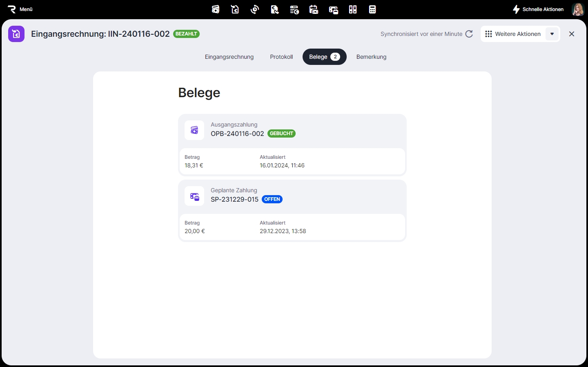588x367 pixels.
Task: Open Ausgangszahlung OPB-240116-002 entry
Action: 237,133
